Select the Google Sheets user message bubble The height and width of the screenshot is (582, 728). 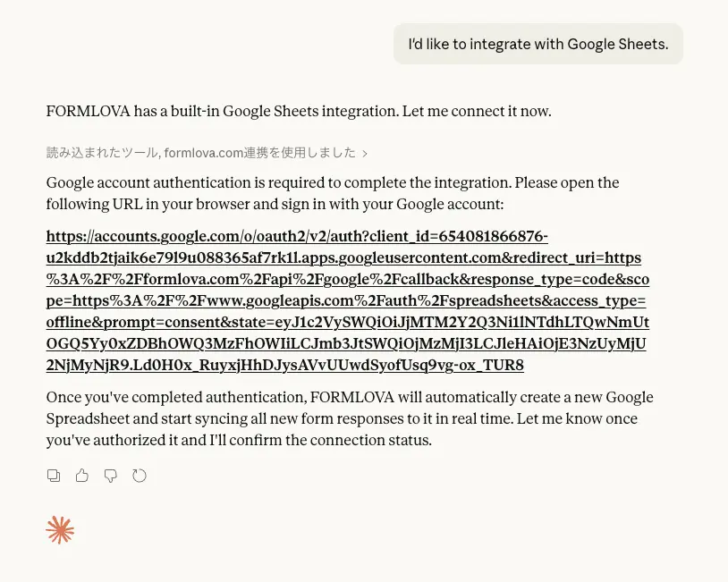[x=538, y=44]
